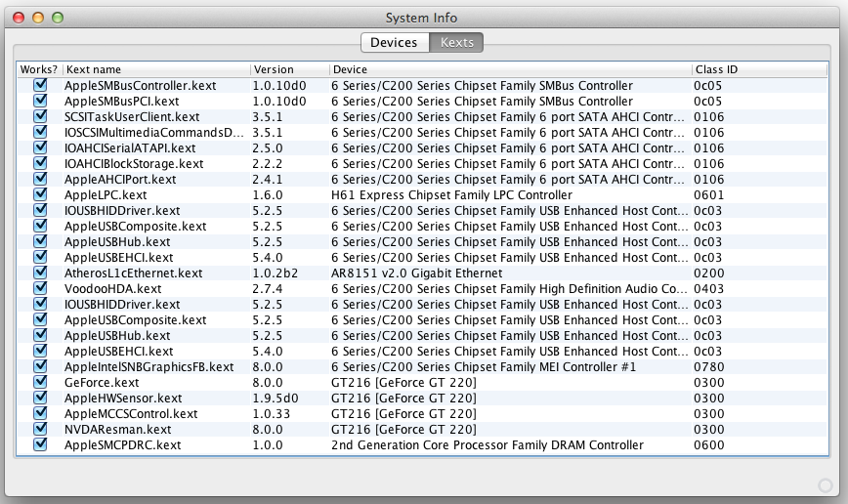Screen dimensions: 848x504
Task: Click version 2.7.4 cell
Action: point(267,289)
